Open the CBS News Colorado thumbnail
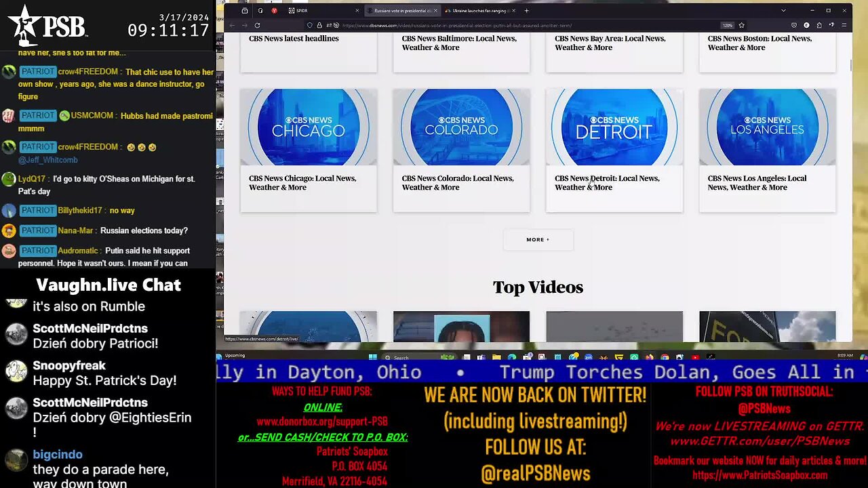This screenshot has width=868, height=488. 461,127
